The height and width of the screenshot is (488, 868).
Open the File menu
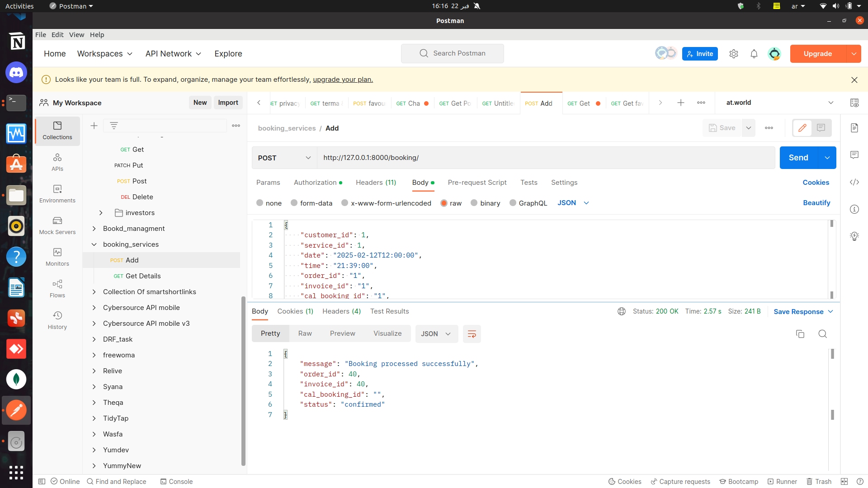click(x=41, y=35)
